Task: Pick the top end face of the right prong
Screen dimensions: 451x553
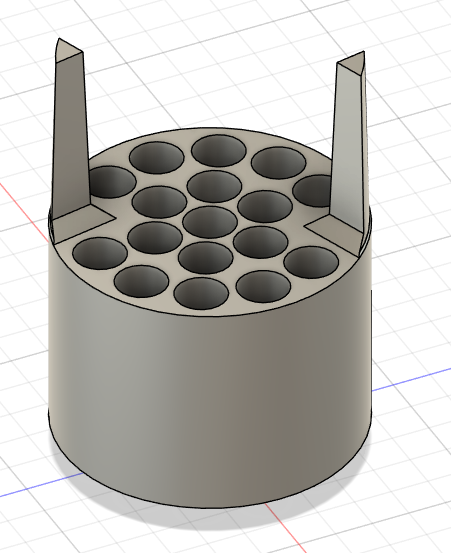Action: (353, 62)
